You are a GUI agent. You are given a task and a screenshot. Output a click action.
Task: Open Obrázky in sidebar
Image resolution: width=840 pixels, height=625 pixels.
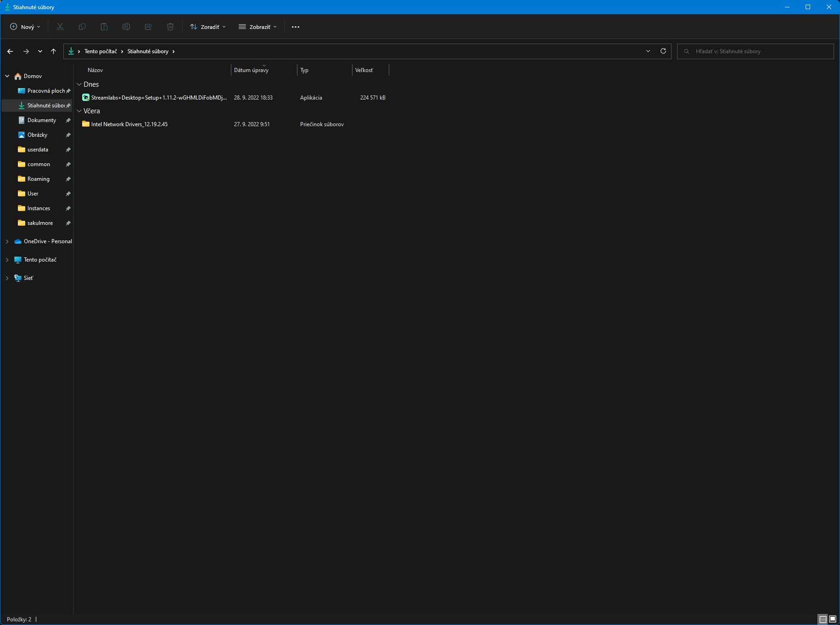point(37,135)
